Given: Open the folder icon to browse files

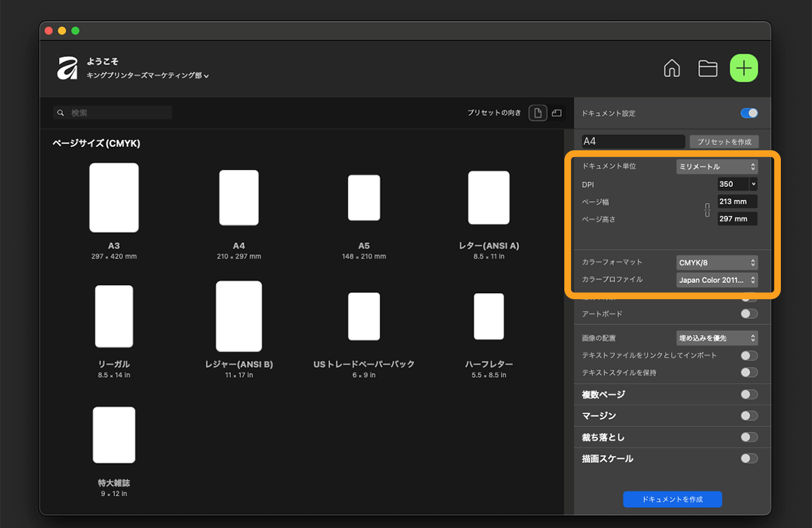Looking at the screenshot, I should [708, 68].
